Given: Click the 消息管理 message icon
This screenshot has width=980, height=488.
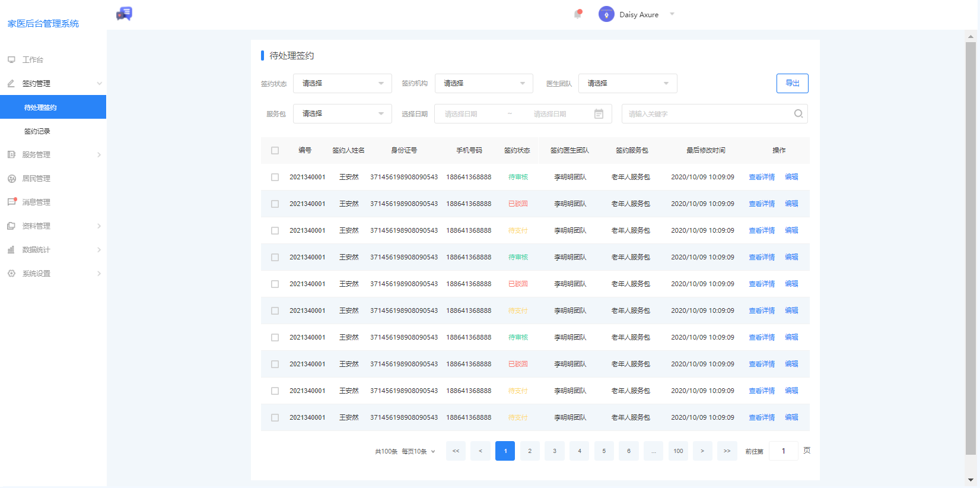Looking at the screenshot, I should coord(12,202).
